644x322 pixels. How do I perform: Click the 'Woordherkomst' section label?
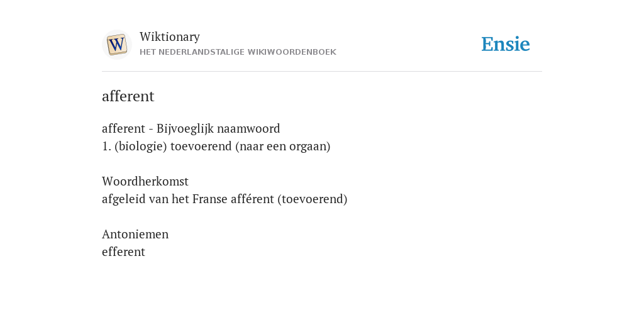click(145, 181)
